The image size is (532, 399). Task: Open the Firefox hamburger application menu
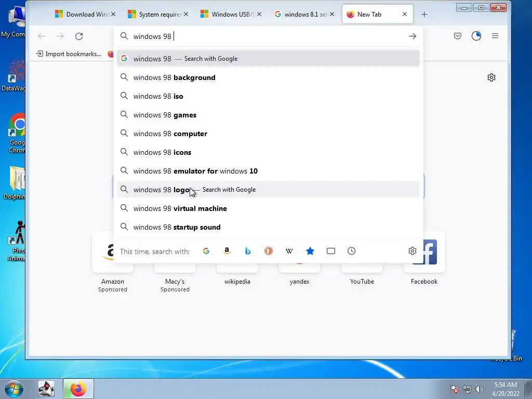coord(495,36)
